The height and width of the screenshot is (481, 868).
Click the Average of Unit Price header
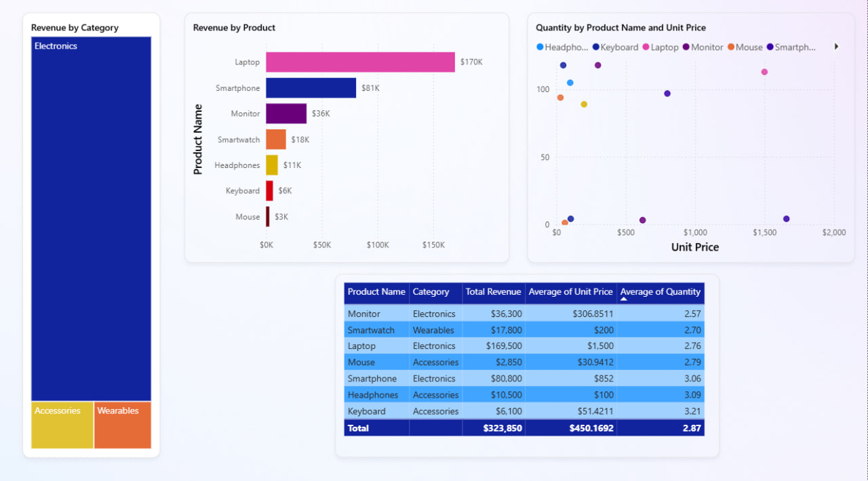tap(570, 292)
